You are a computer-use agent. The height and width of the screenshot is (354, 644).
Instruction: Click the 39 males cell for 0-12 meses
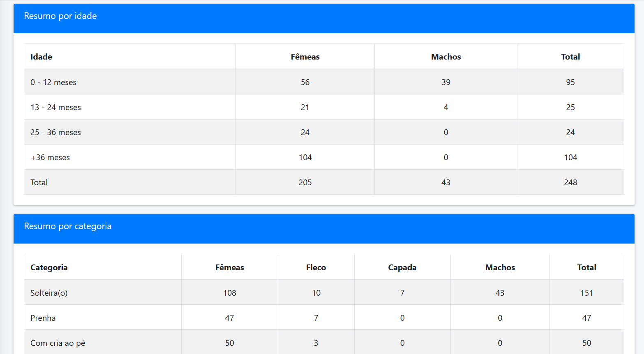(446, 82)
